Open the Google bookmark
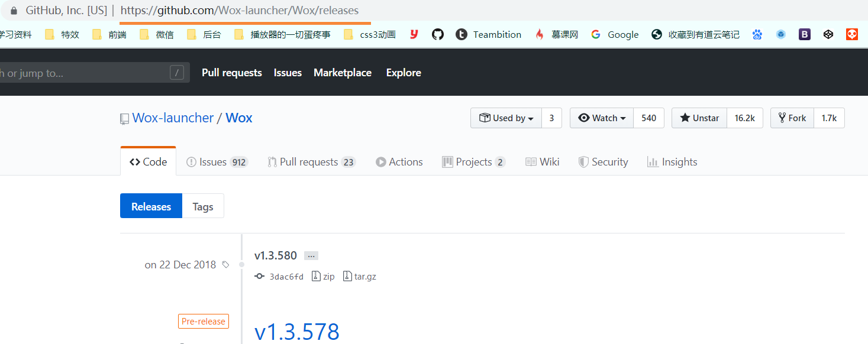The width and height of the screenshot is (868, 344). click(x=615, y=34)
